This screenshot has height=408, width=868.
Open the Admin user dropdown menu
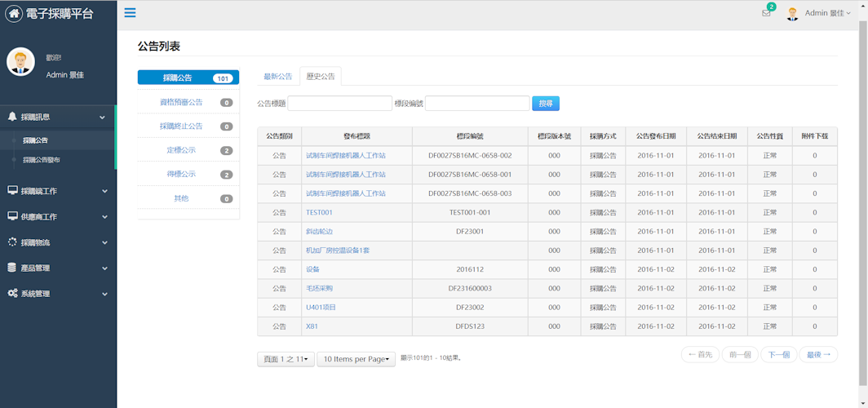[x=827, y=13]
